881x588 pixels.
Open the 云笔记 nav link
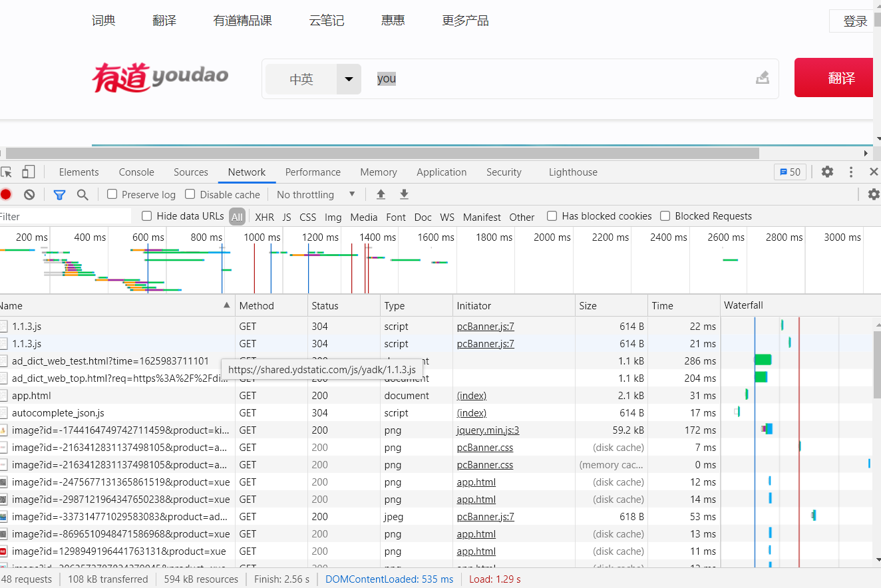click(327, 21)
